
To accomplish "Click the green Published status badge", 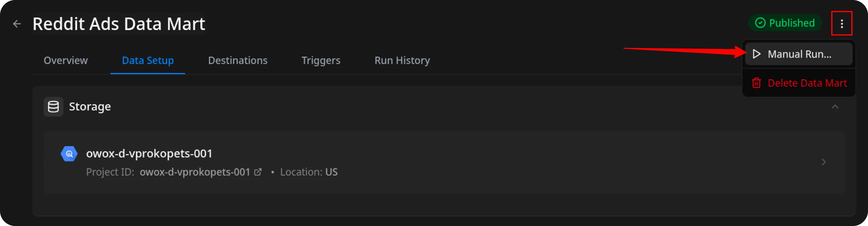I will click(x=785, y=23).
